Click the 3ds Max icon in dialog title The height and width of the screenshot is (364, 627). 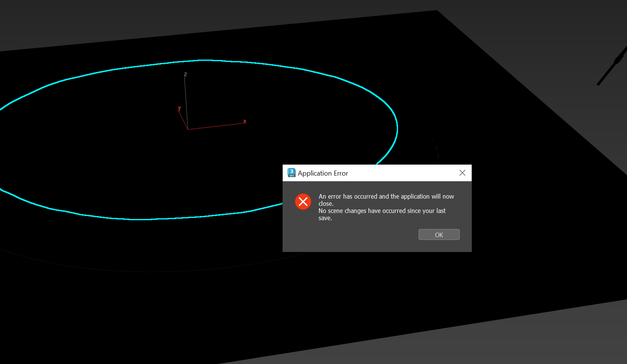tap(291, 173)
